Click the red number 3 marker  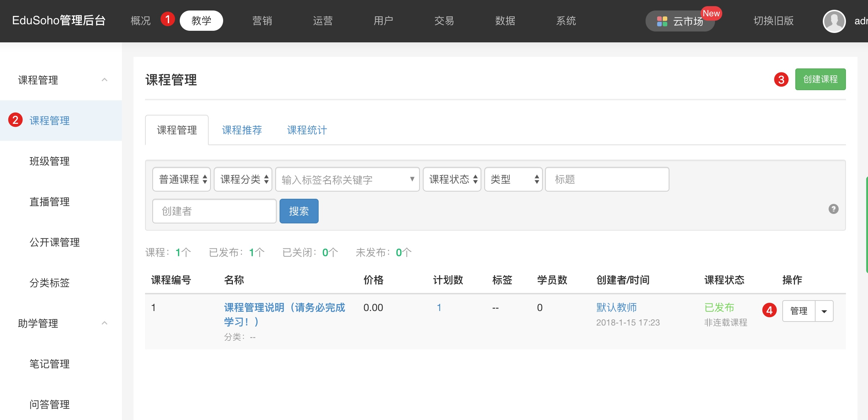(x=781, y=79)
